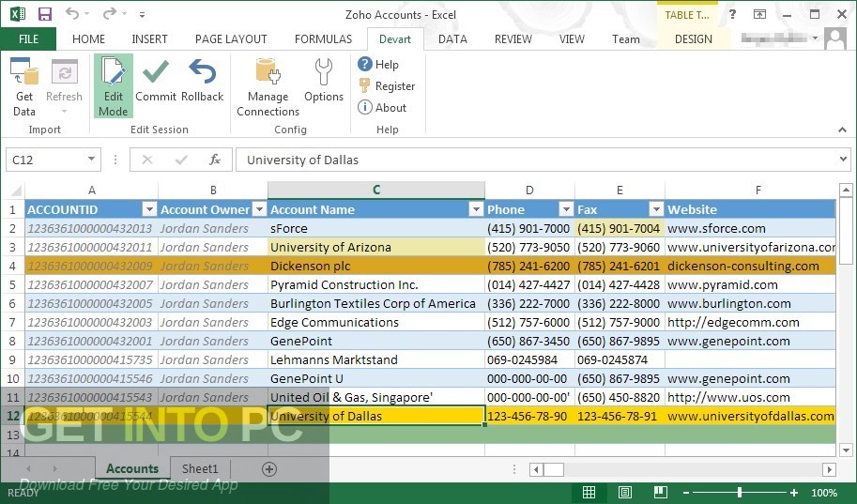Click zoom in plus button
Image resolution: width=857 pixels, height=504 pixels.
(793, 493)
